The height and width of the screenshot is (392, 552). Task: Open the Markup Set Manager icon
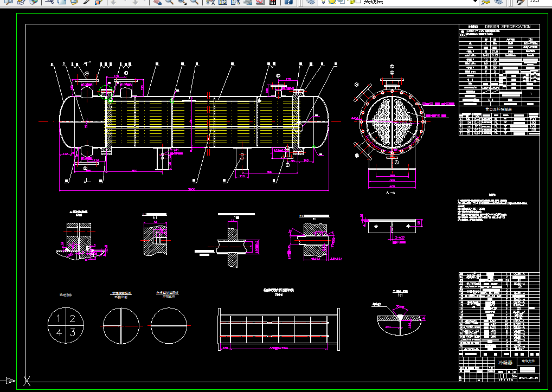click(x=260, y=2)
